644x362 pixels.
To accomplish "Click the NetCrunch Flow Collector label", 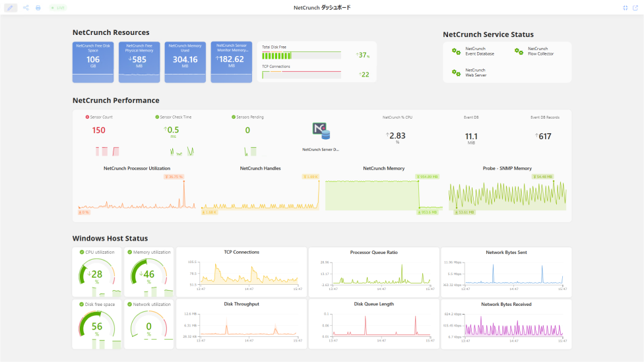I will pos(540,51).
